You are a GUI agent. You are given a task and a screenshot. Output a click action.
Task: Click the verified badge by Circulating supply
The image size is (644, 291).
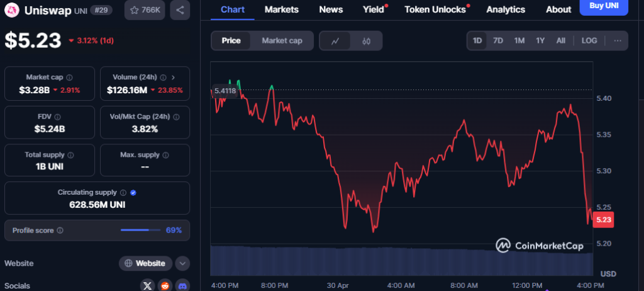click(133, 193)
